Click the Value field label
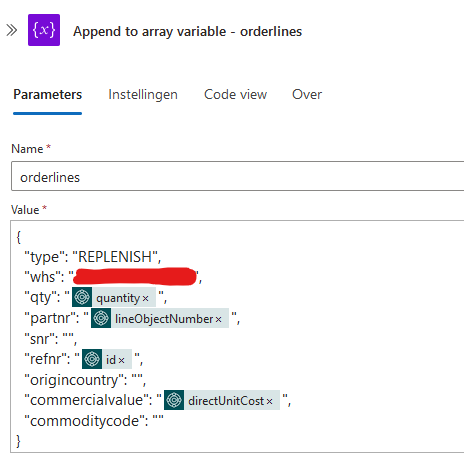Image resolution: width=464 pixels, height=474 pixels. pos(25,210)
